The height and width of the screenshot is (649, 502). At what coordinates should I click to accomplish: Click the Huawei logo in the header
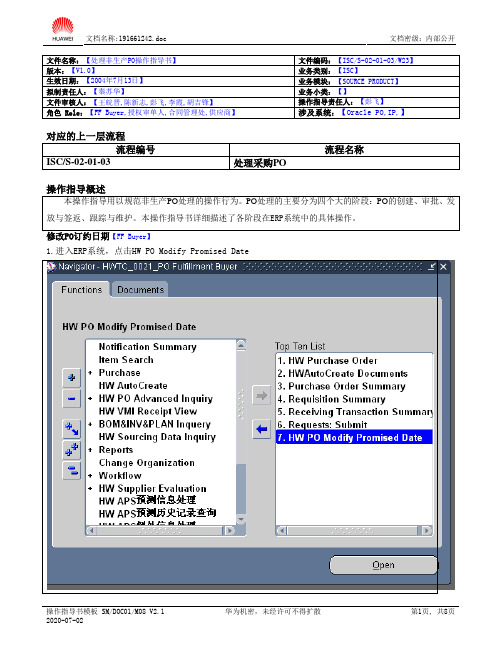tap(62, 29)
